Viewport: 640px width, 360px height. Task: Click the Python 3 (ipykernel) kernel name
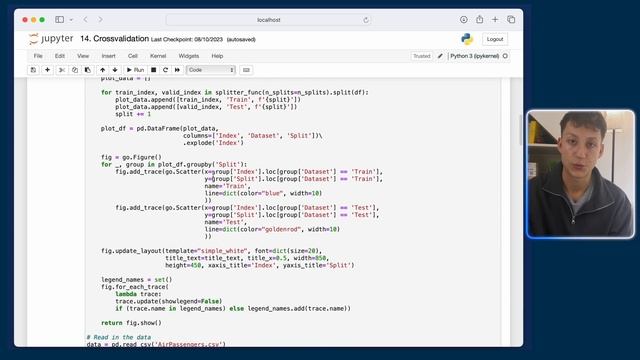pyautogui.click(x=474, y=56)
